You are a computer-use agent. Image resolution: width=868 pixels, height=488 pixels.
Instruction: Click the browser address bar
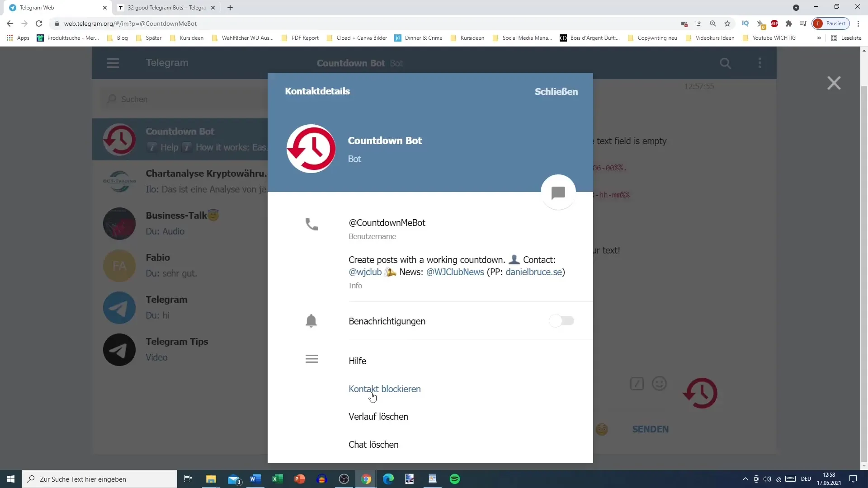(362, 23)
